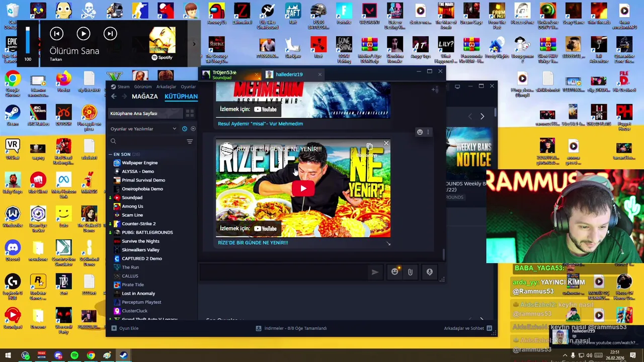644x362 pixels.
Task: Select PUBG: BATTLEGROUNDS in library
Action: (x=147, y=232)
